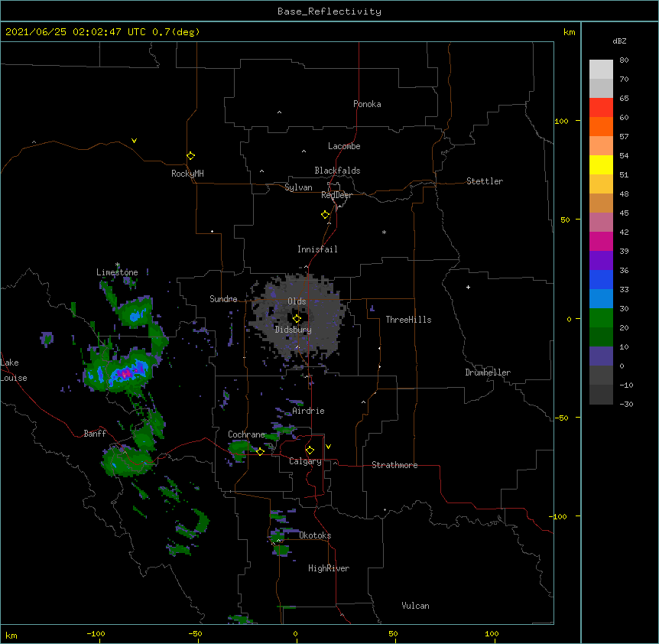Select the 54 dBZ yellow color swatch

tap(601, 164)
